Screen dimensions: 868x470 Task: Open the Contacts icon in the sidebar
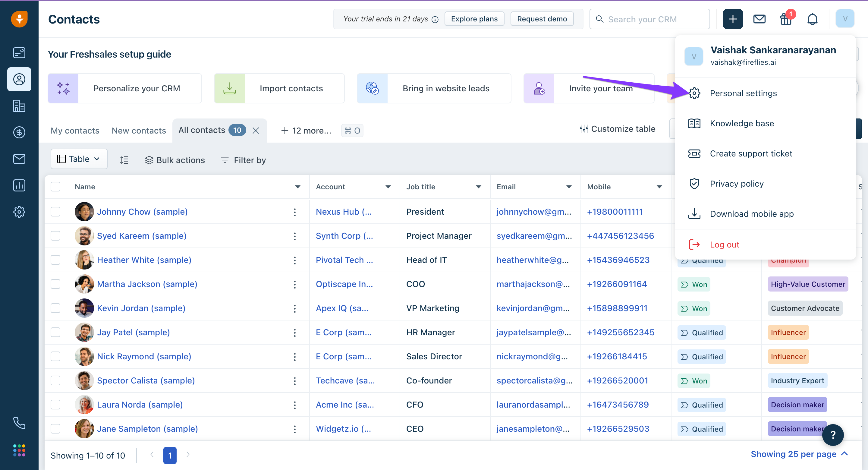pos(19,79)
